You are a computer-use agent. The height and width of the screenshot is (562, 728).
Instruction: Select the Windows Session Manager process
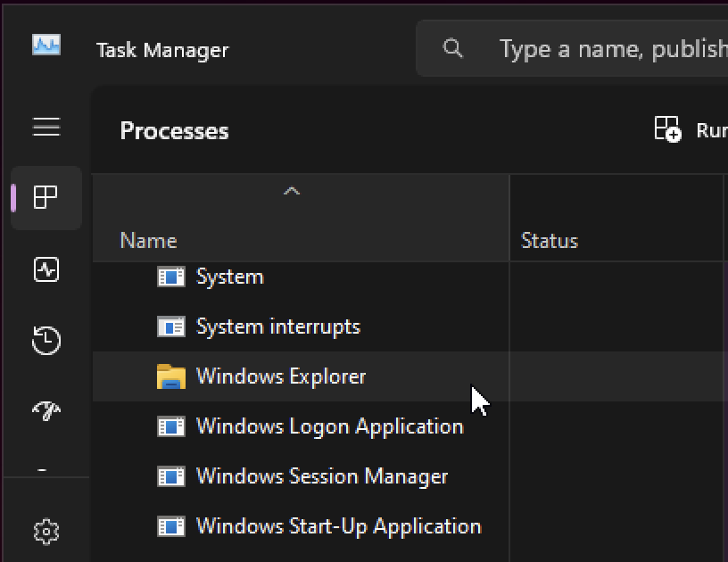321,476
